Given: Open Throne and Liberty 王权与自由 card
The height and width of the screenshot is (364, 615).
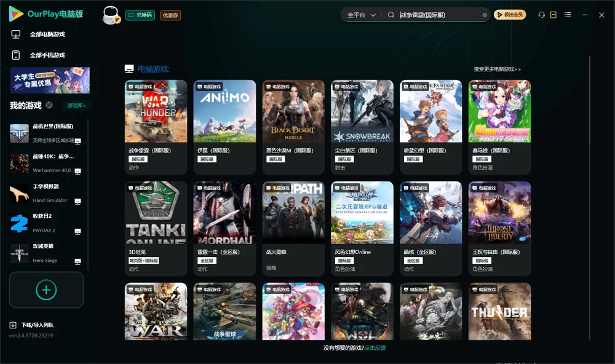Looking at the screenshot, I should tap(499, 228).
